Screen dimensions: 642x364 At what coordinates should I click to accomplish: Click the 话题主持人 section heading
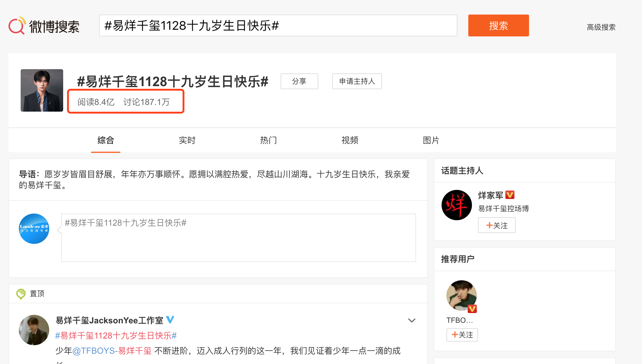(x=462, y=171)
